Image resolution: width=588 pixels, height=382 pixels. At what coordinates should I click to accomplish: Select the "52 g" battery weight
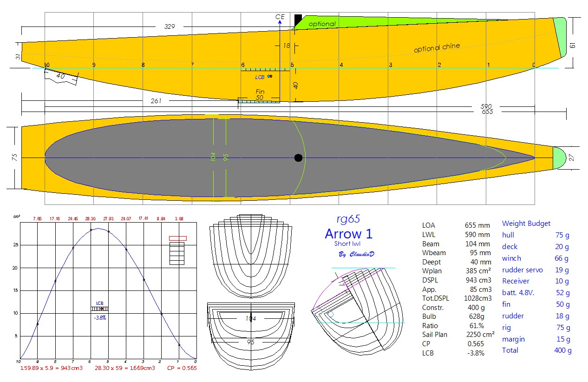[x=562, y=293]
